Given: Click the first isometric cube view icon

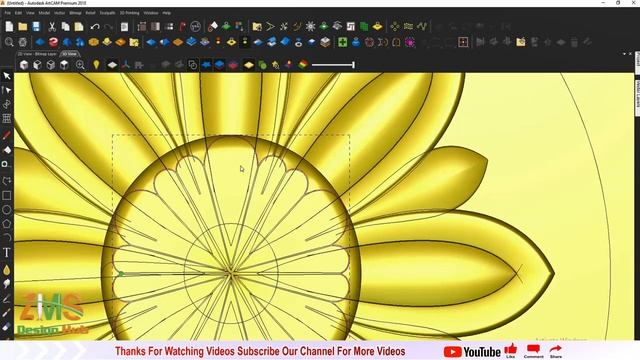Looking at the screenshot, I should (24, 65).
